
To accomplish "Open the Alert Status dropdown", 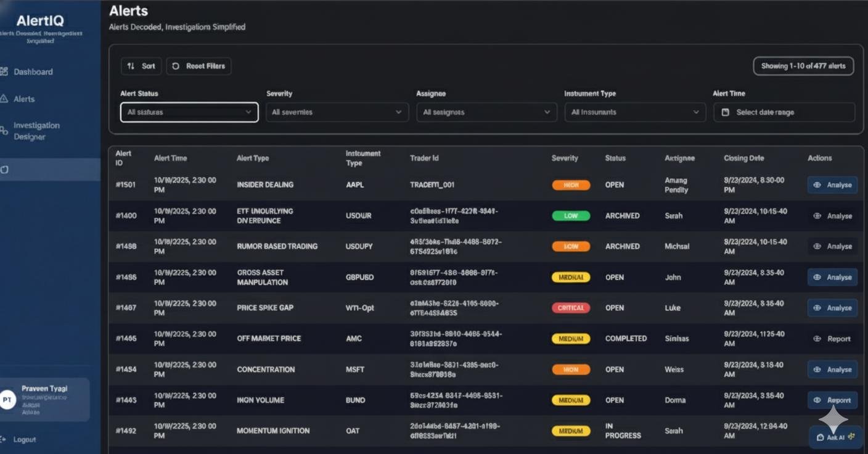I will point(189,112).
